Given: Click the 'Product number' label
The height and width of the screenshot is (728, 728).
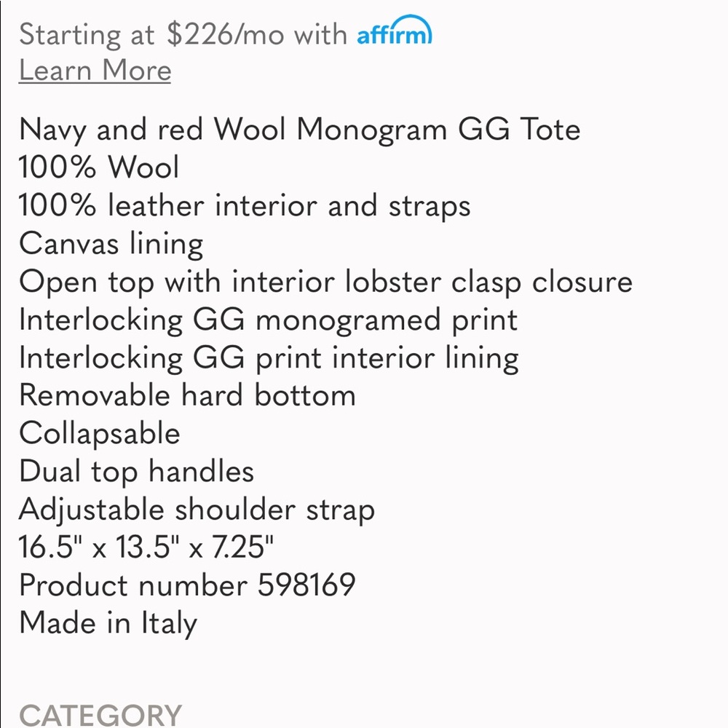Looking at the screenshot, I should pos(132,585).
